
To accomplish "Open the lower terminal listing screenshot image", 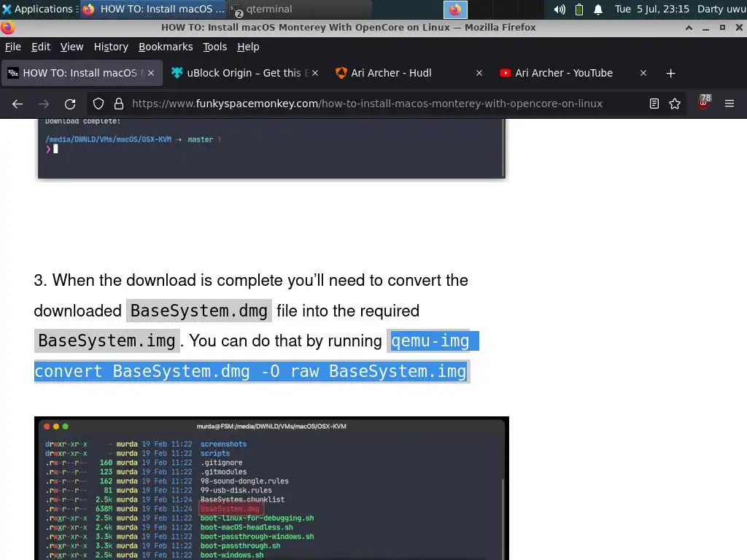I will [x=271, y=488].
